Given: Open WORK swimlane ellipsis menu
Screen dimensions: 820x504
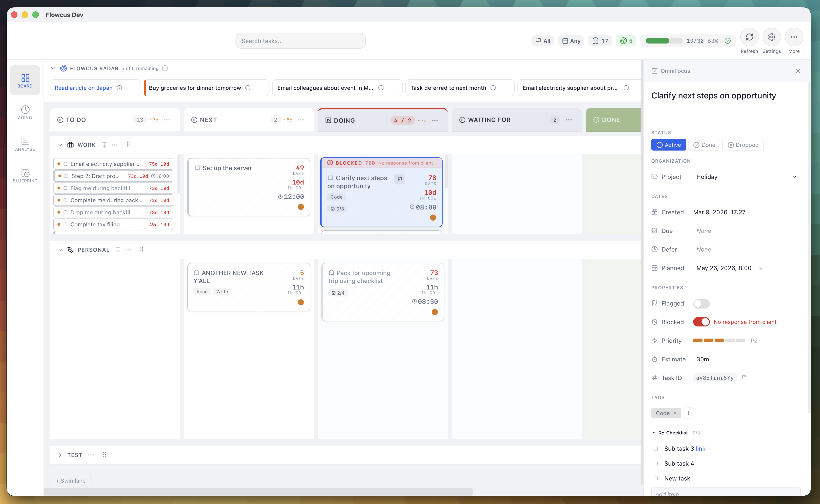Looking at the screenshot, I should pyautogui.click(x=115, y=145).
